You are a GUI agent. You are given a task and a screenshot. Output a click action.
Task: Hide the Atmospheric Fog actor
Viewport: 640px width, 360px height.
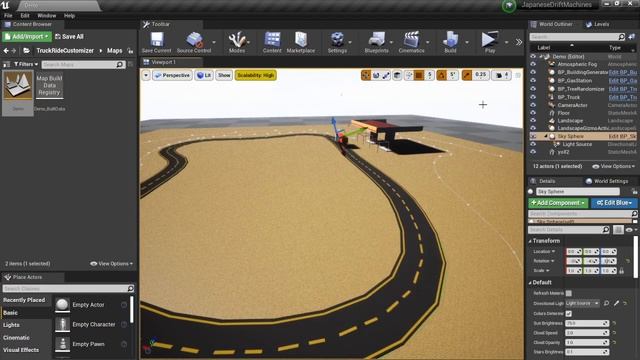pyautogui.click(x=533, y=64)
